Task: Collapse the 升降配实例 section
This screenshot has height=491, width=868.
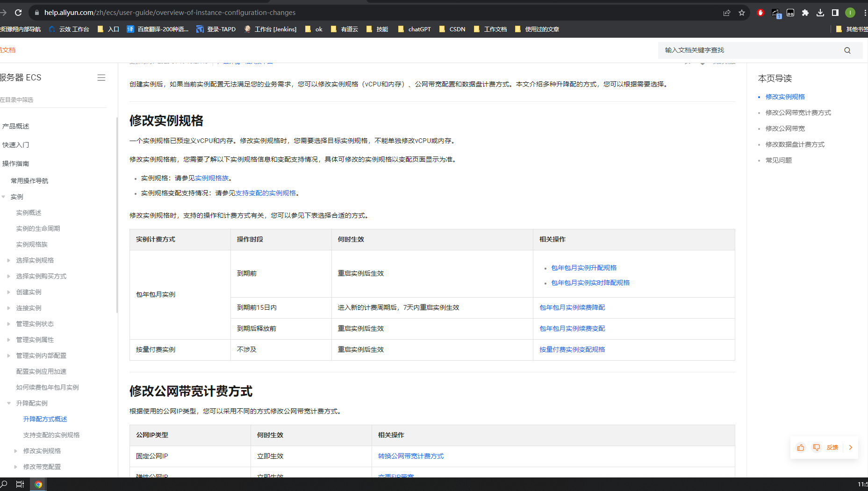Action: [x=9, y=403]
